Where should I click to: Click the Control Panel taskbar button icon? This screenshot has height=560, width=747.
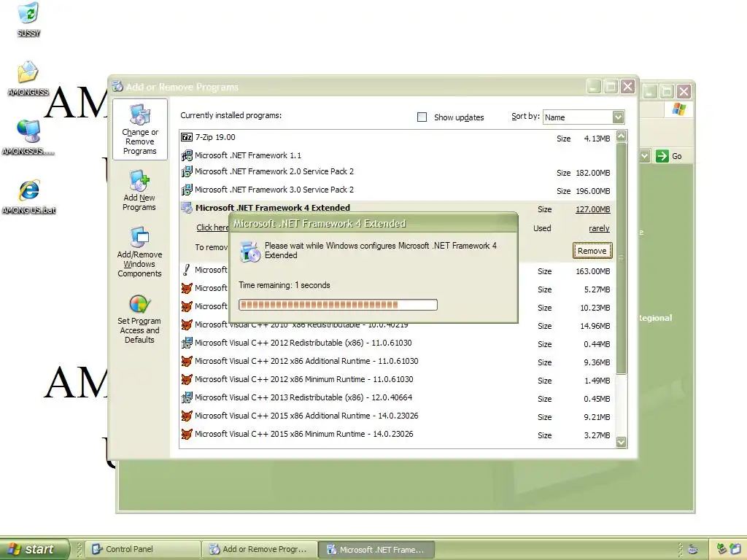click(x=97, y=549)
